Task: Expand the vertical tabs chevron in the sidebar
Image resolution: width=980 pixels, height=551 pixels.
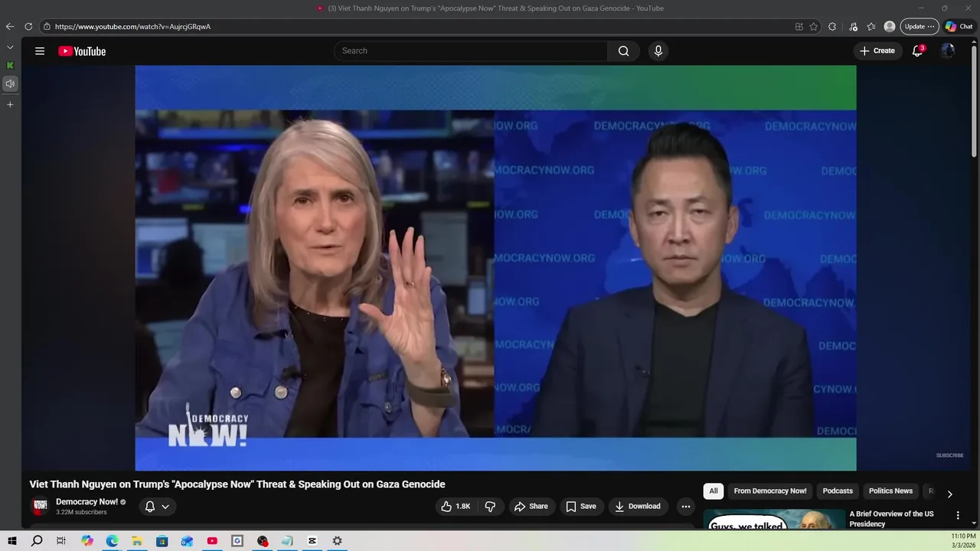Action: (10, 47)
